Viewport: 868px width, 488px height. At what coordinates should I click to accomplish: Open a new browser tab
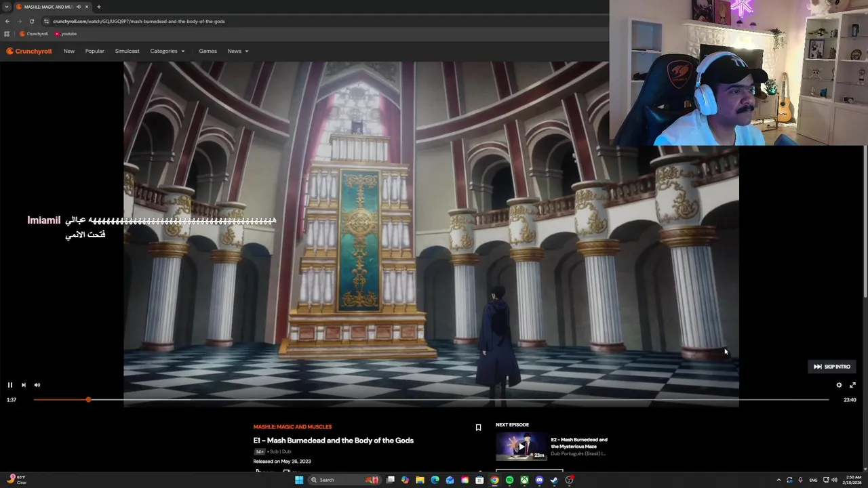coord(99,7)
